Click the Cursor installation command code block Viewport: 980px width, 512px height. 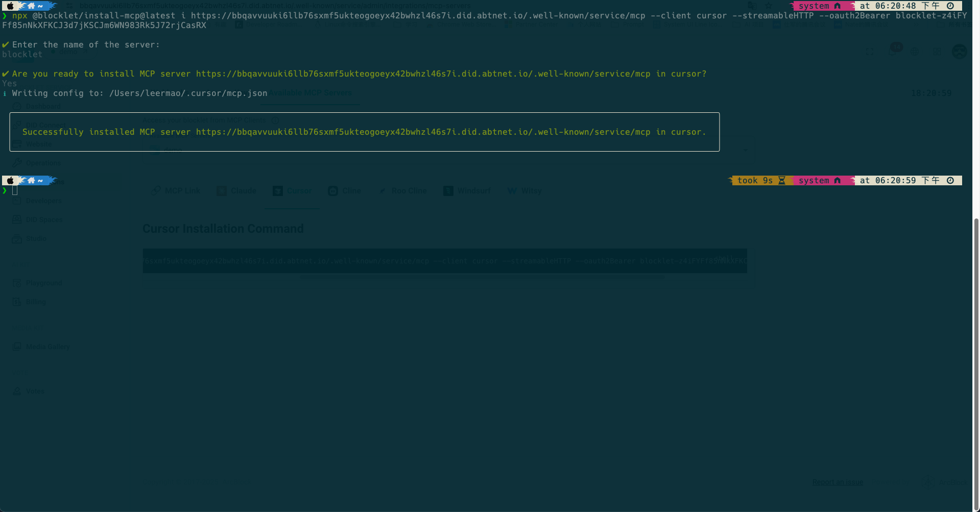[444, 261]
